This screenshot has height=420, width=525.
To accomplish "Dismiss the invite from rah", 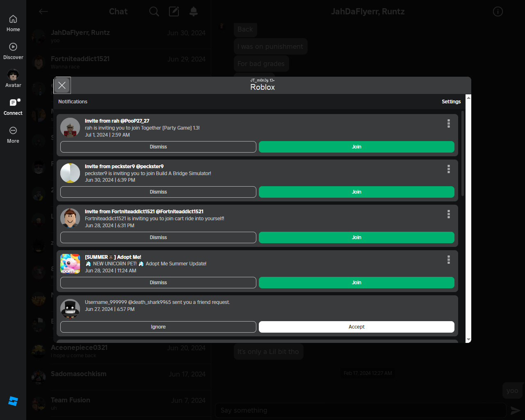I will click(x=158, y=147).
